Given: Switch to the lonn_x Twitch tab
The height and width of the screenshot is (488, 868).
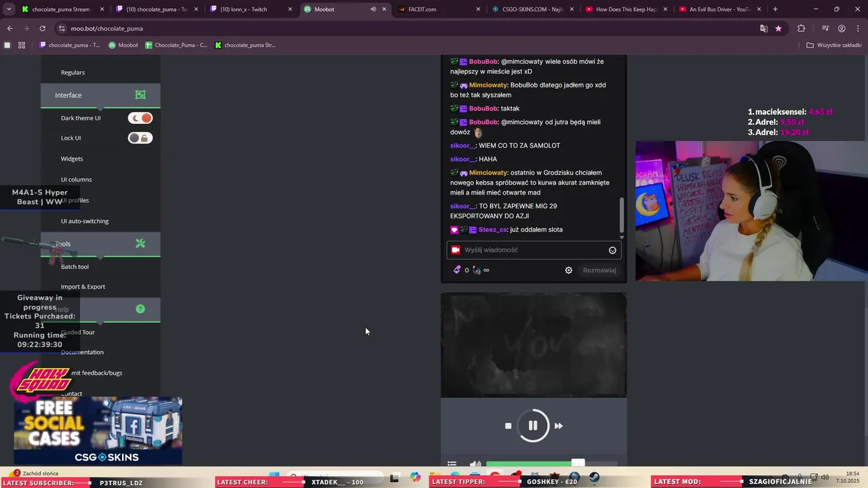Looking at the screenshot, I should click(x=250, y=9).
